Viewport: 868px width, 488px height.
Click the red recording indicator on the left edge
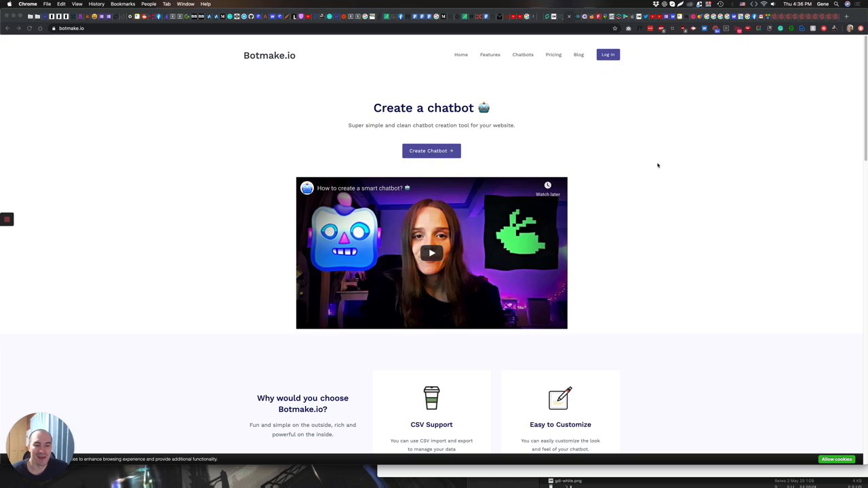point(7,219)
